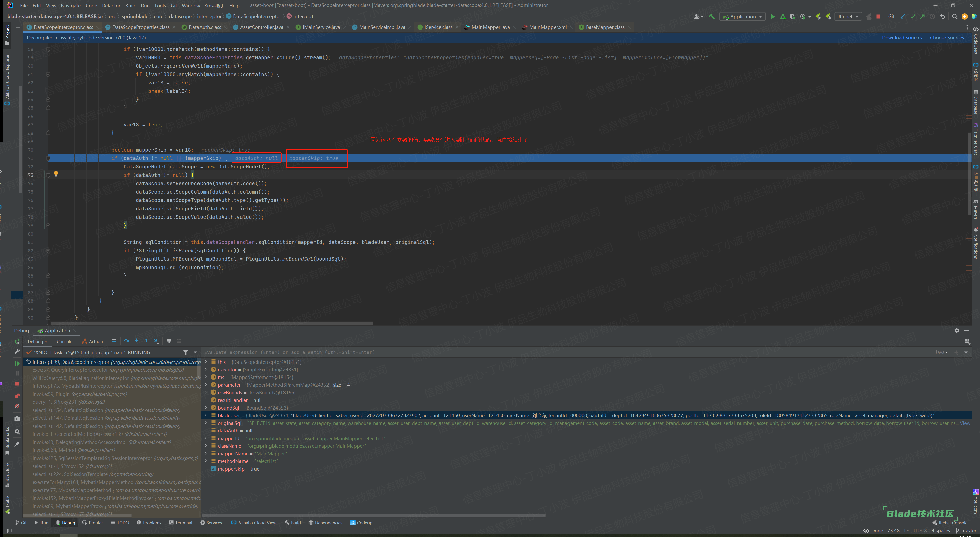
Task: Expand the bladeUser variable
Action: coord(206,415)
